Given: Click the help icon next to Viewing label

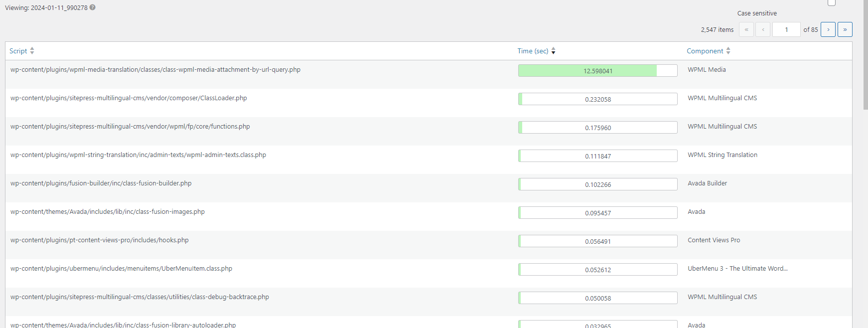Looking at the screenshot, I should (93, 7).
